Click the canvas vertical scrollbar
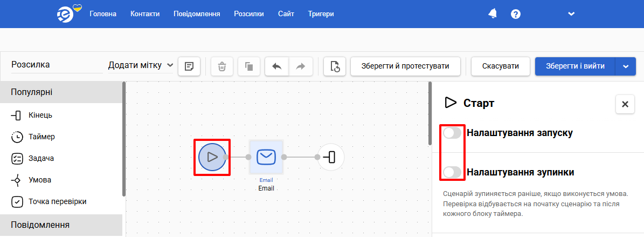The width and height of the screenshot is (644, 237). click(x=430, y=113)
